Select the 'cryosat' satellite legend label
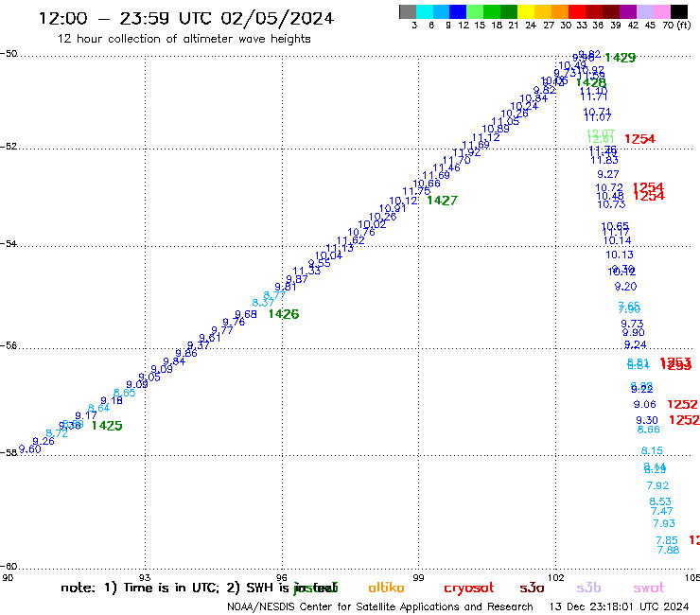Viewport: 700px width, 615px height. coord(469,589)
